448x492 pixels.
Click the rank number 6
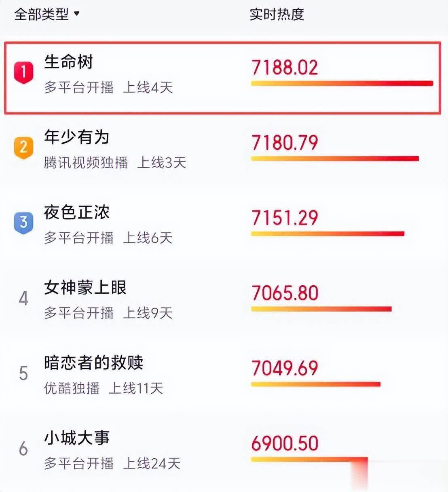(23, 449)
